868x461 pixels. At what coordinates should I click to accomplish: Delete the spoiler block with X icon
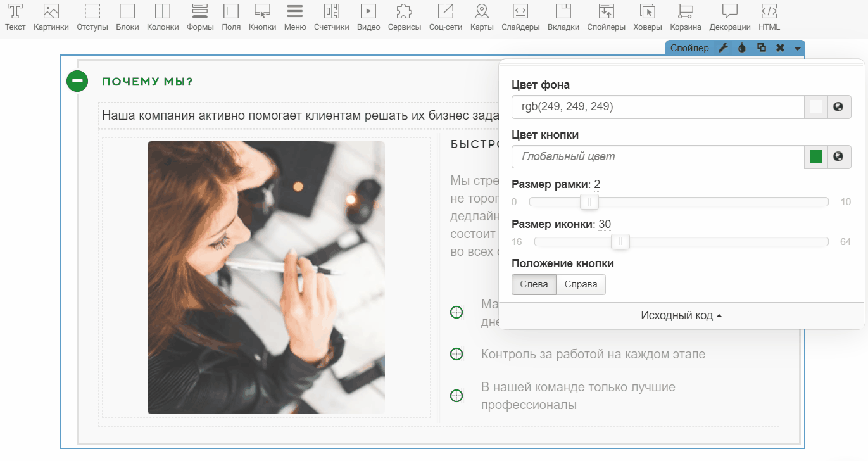coord(780,48)
